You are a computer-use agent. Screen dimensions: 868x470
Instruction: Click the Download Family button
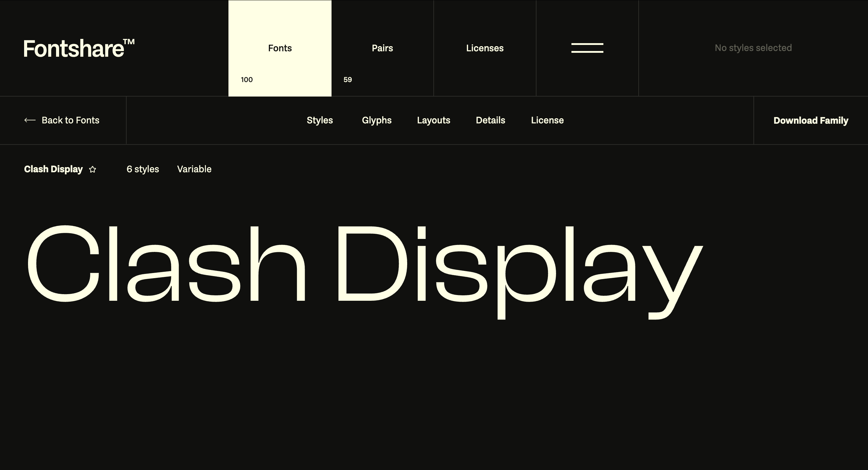click(810, 120)
